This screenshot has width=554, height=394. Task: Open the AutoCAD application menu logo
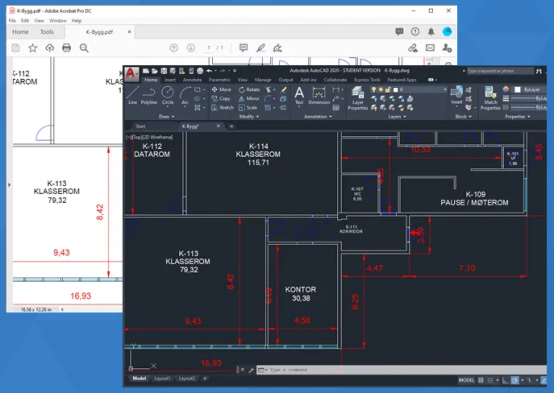point(131,74)
